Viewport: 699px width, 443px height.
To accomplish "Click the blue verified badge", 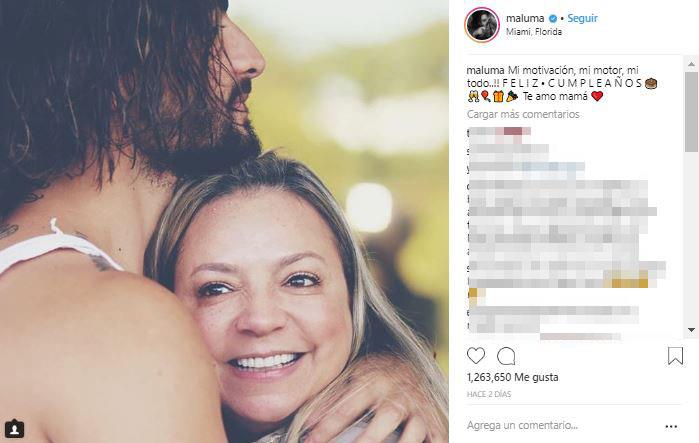I will pyautogui.click(x=552, y=19).
